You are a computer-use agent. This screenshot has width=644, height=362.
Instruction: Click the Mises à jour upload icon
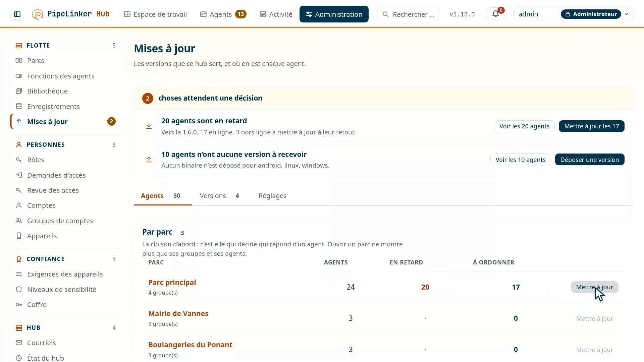[x=19, y=122]
